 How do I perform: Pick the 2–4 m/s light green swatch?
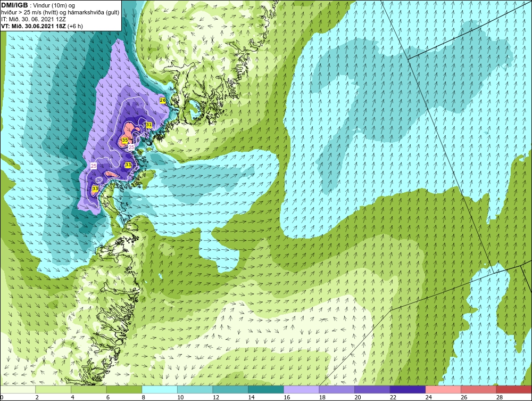pos(53,389)
